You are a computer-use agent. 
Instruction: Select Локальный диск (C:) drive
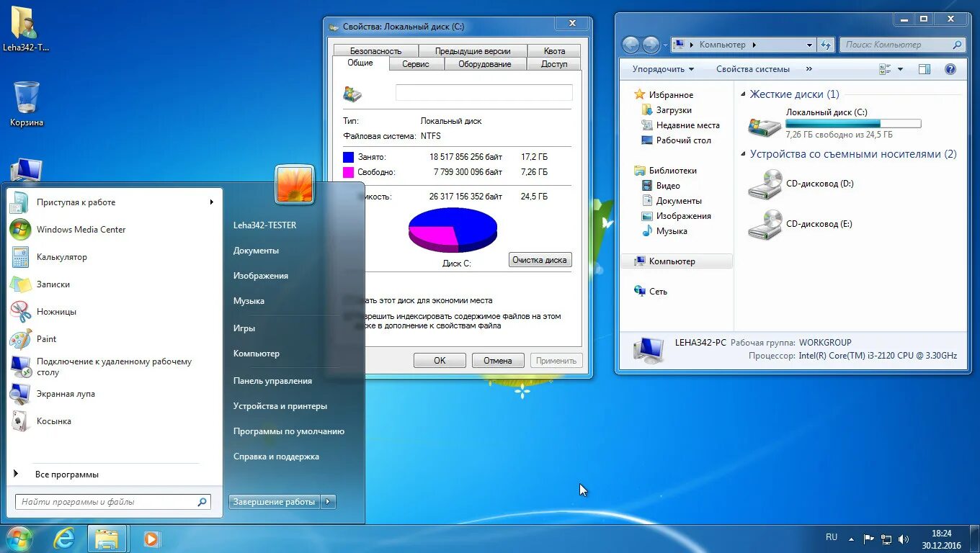pos(836,123)
